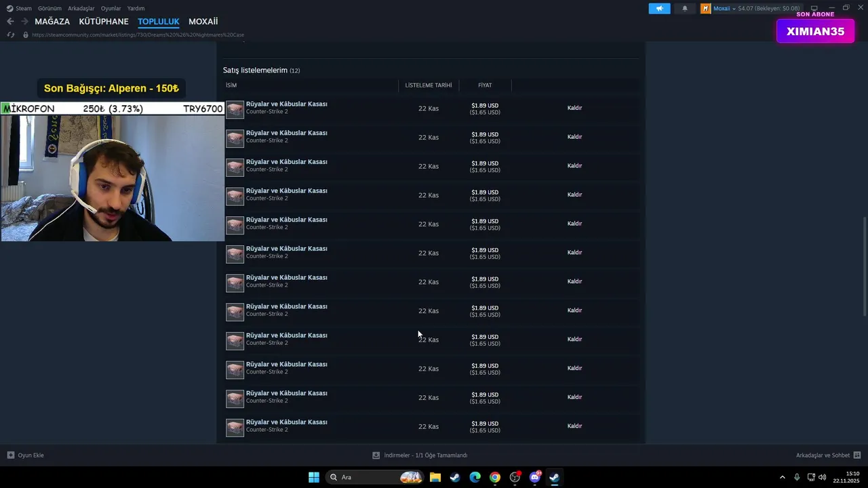Open Google Chrome from the taskbar

pyautogui.click(x=495, y=477)
